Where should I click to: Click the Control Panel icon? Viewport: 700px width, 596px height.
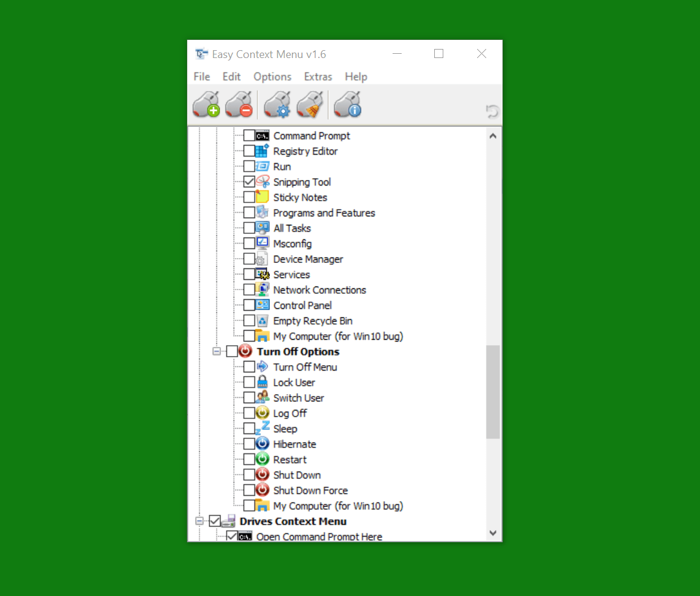[263, 305]
